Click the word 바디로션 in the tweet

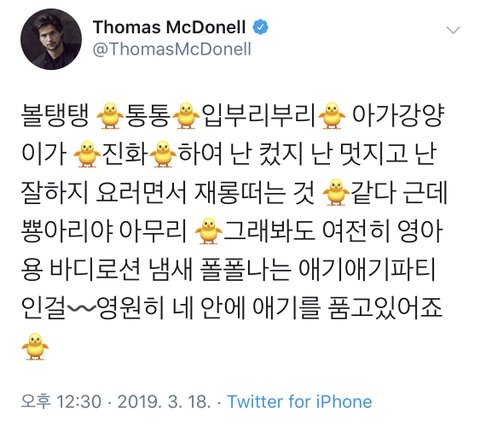pyautogui.click(x=95, y=269)
